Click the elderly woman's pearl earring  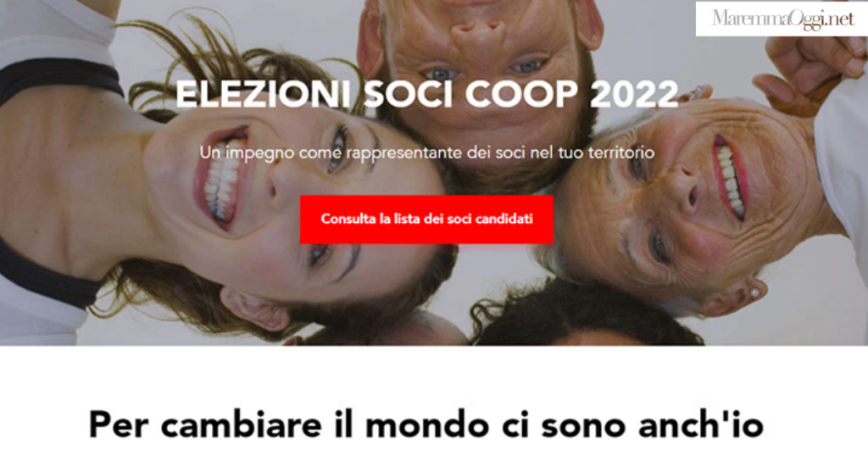click(x=754, y=292)
